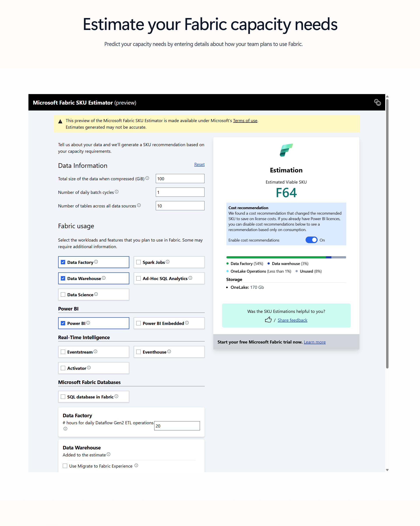Check the Data Science checkbox
The height and width of the screenshot is (526, 420).
[x=63, y=295]
